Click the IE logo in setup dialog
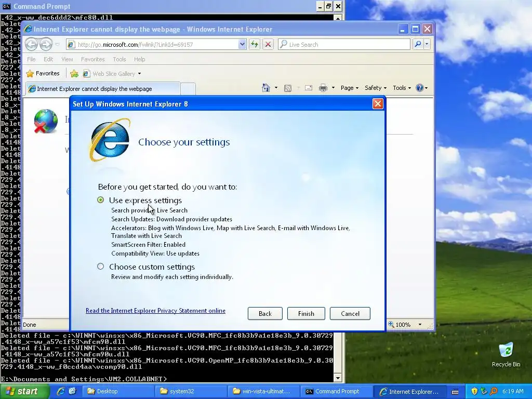The height and width of the screenshot is (399, 532). (110, 139)
